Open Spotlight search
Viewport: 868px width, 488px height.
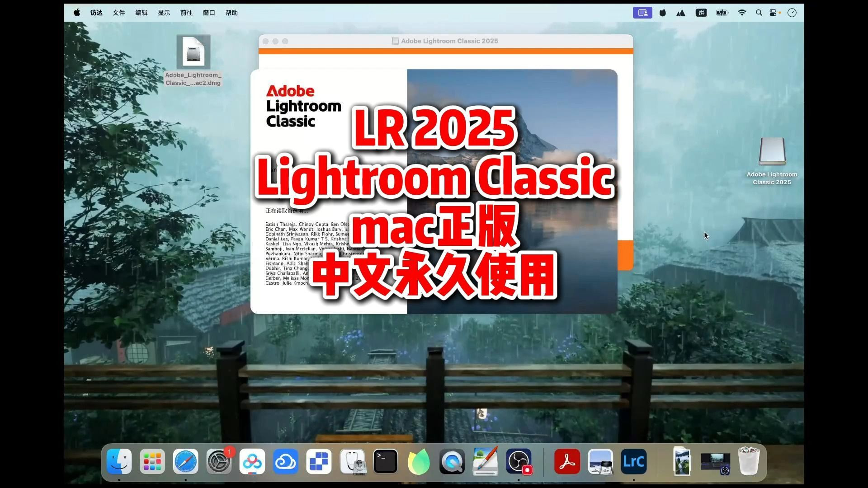[759, 13]
